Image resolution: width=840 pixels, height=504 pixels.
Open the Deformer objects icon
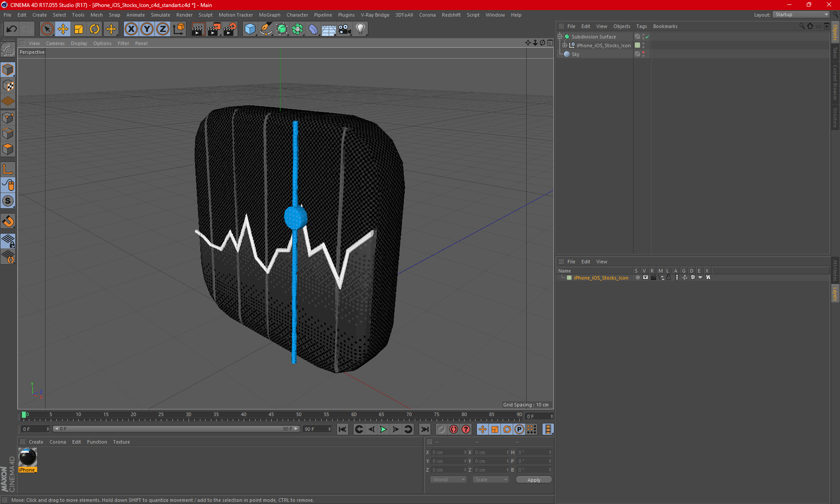tap(313, 29)
